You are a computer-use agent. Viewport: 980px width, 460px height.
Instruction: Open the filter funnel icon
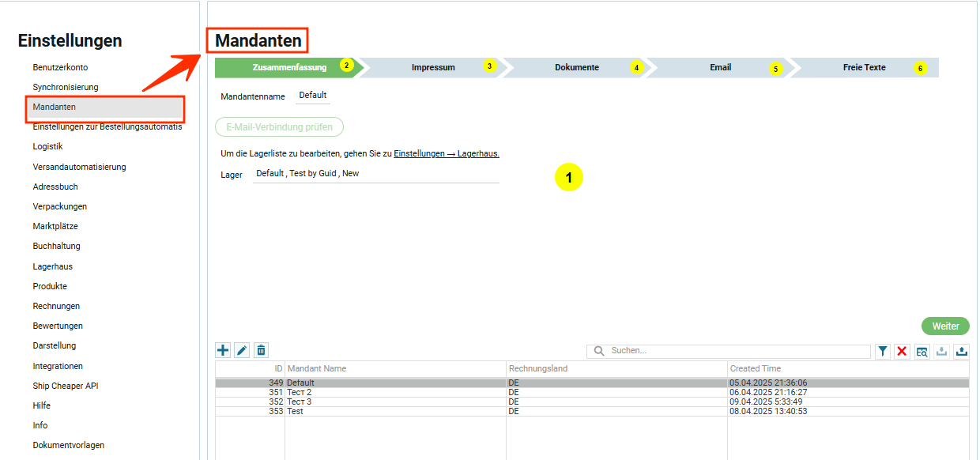click(883, 351)
